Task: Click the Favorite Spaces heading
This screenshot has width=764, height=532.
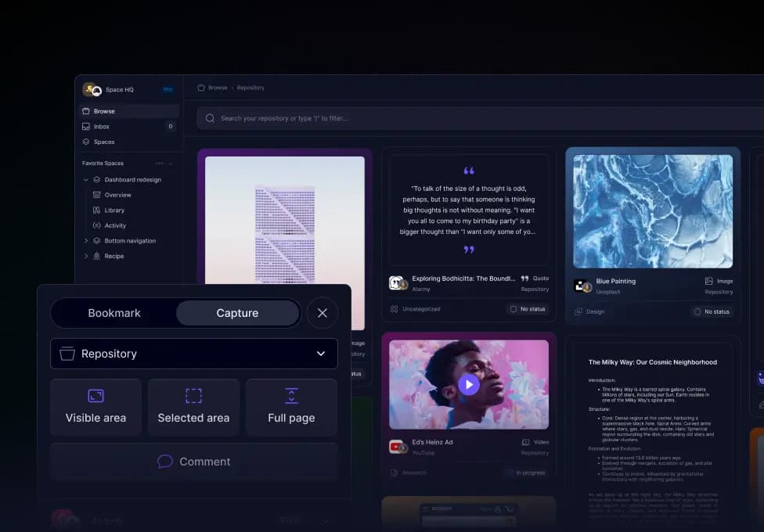Action: (x=103, y=164)
